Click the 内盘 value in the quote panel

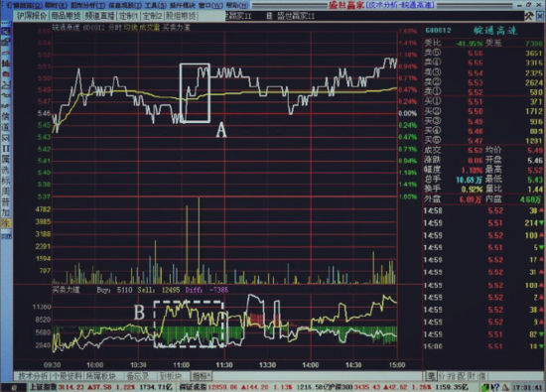[531, 199]
